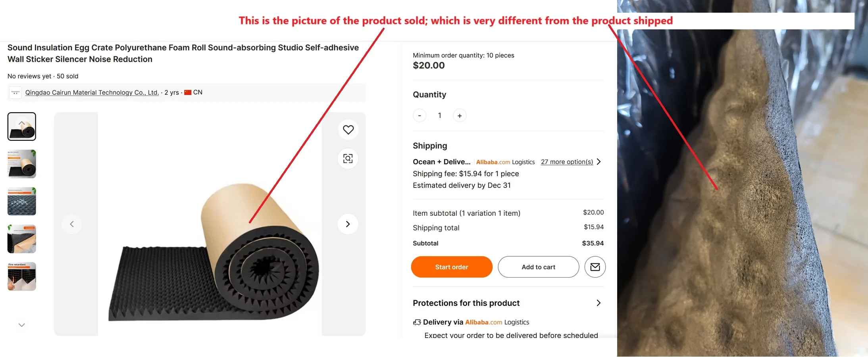Click the delivery truck icon

[417, 322]
